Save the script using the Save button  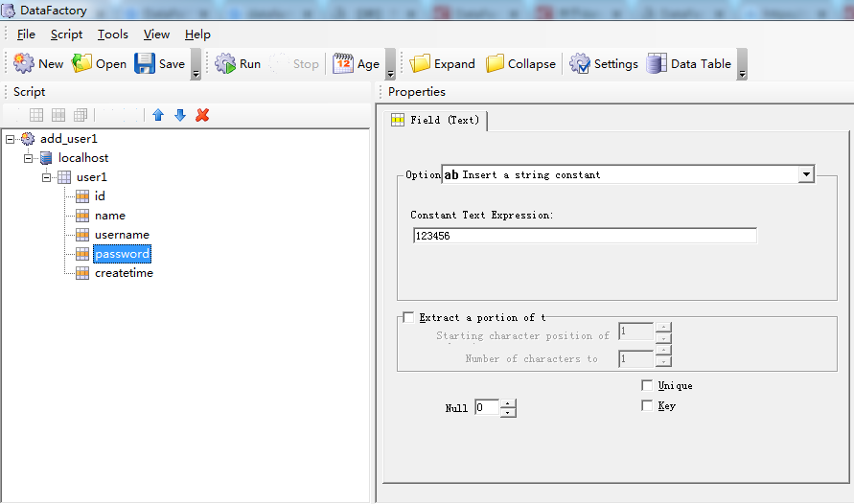tap(160, 63)
